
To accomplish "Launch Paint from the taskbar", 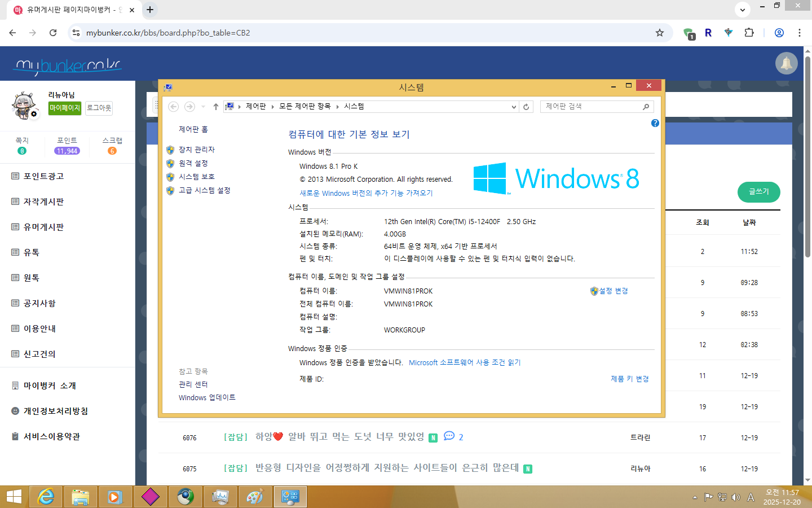I will click(255, 497).
